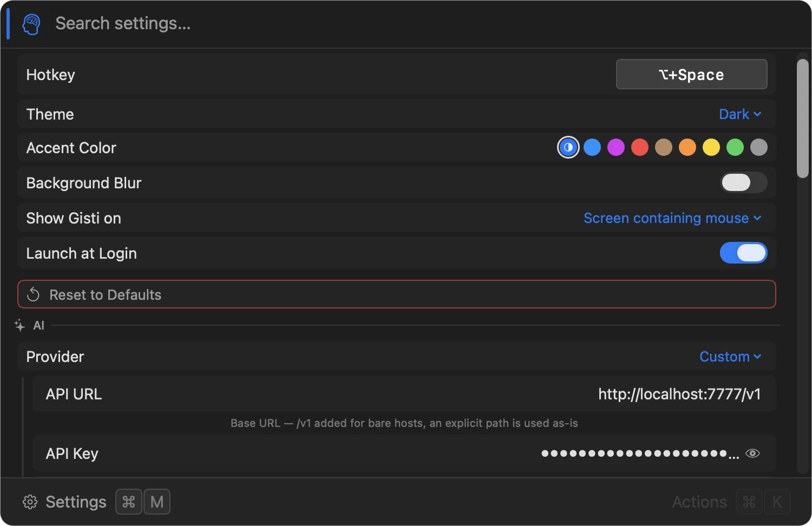This screenshot has height=526, width=812.
Task: Pick the green accent color
Action: pyautogui.click(x=735, y=147)
